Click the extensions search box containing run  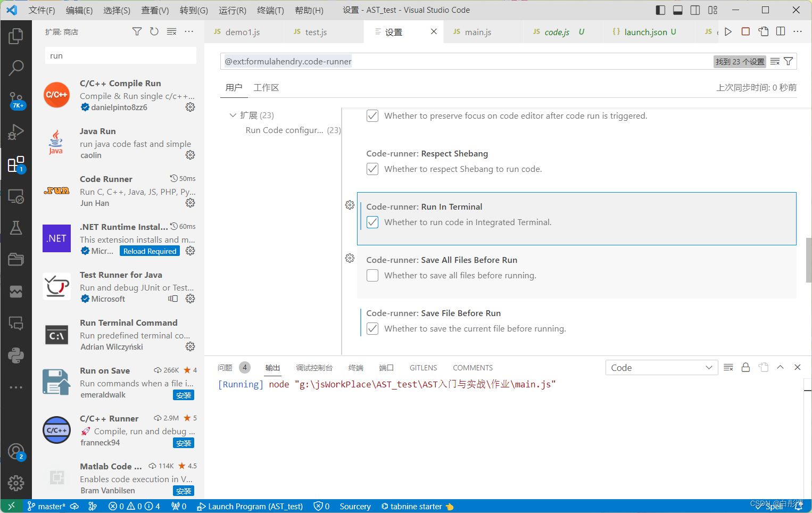pyautogui.click(x=121, y=56)
